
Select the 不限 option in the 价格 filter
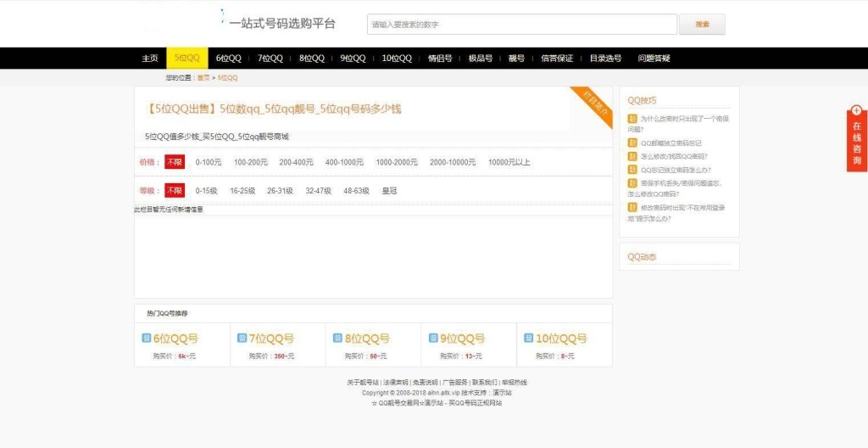pyautogui.click(x=174, y=162)
